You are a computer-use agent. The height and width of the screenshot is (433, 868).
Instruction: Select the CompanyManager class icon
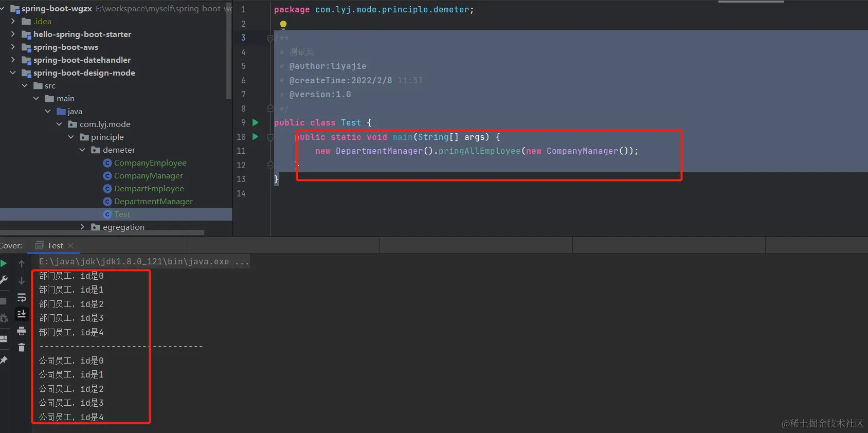click(x=107, y=176)
